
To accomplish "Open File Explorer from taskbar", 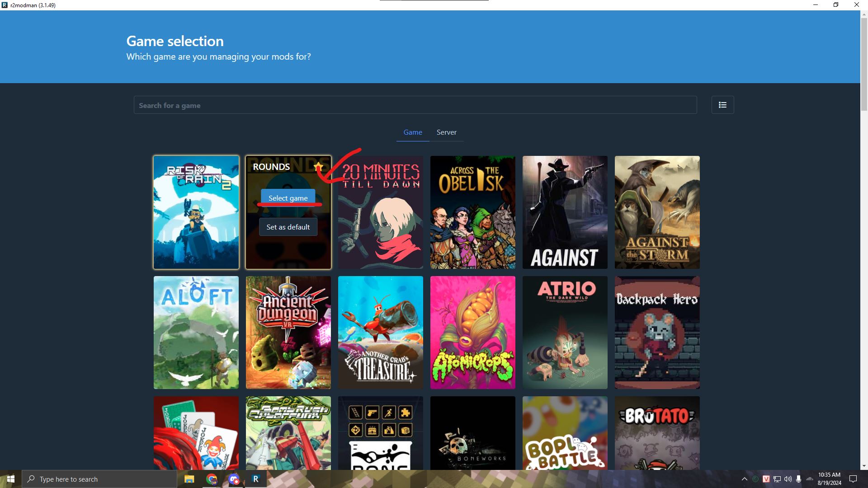I will point(189,479).
